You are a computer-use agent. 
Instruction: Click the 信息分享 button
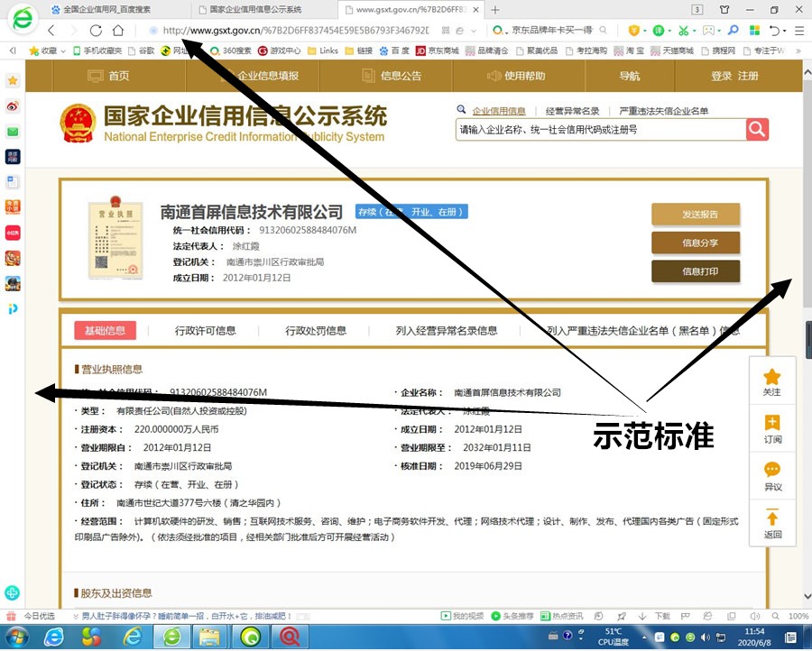696,243
